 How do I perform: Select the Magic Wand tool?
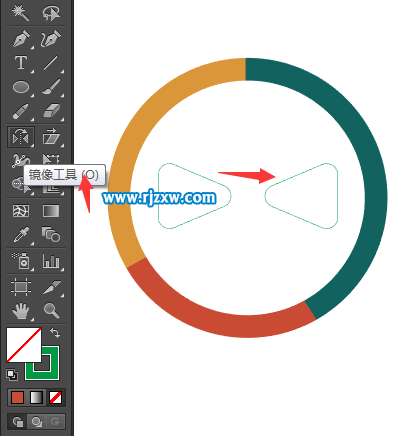[20, 13]
